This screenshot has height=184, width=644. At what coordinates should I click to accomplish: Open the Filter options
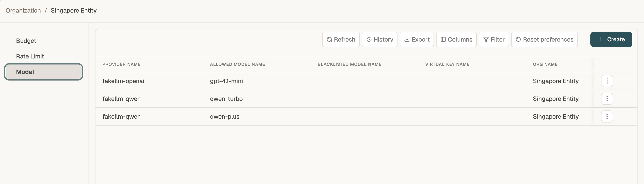click(494, 39)
